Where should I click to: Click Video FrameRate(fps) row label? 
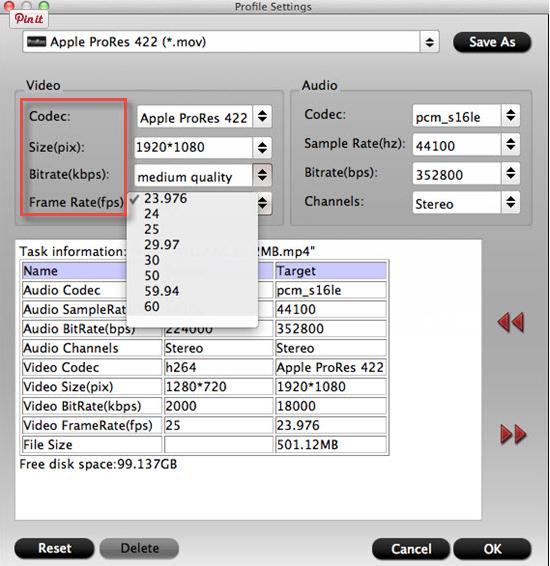(92, 425)
